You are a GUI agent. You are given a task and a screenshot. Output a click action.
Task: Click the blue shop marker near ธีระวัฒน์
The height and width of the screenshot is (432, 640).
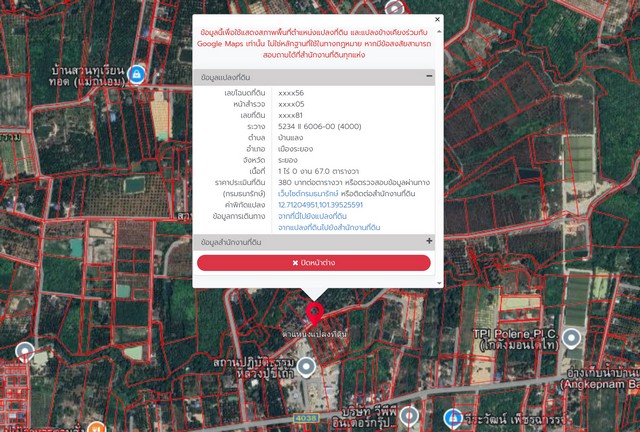point(453,416)
